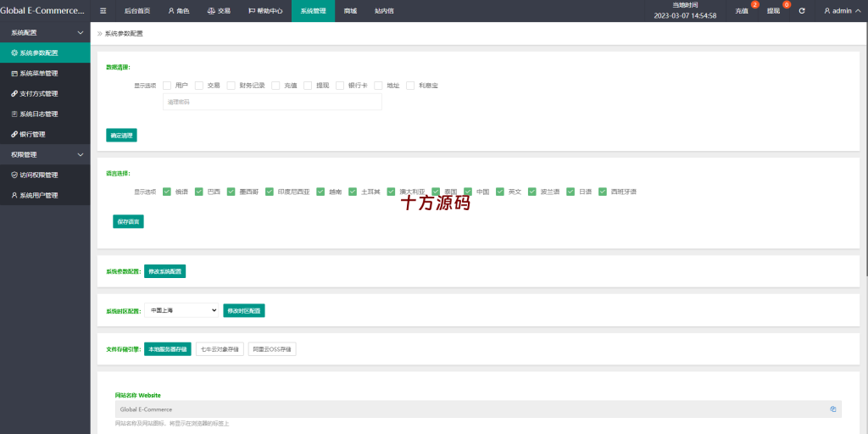Click the 确定清理 button
The width and height of the screenshot is (868, 434).
[x=122, y=135]
